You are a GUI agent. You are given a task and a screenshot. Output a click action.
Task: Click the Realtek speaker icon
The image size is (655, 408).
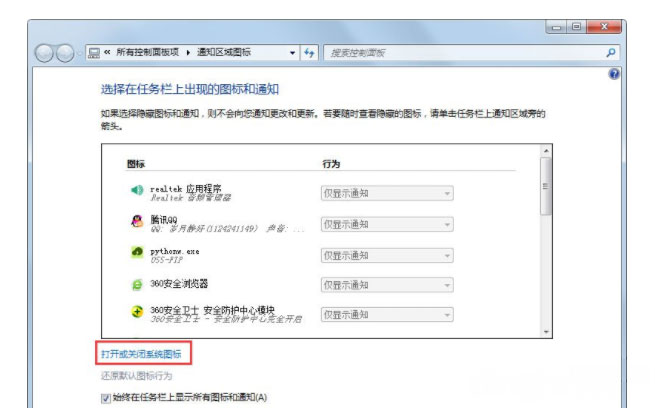coord(137,190)
